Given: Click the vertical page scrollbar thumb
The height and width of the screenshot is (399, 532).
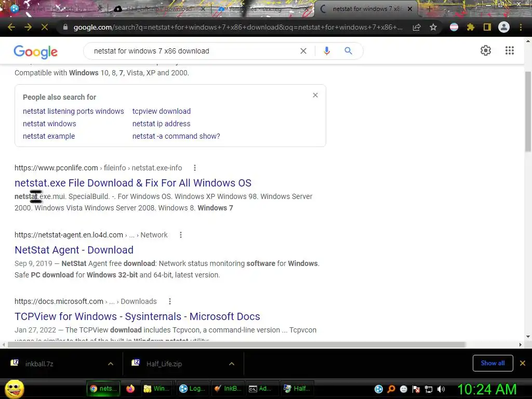Looking at the screenshot, I should (x=528, y=112).
